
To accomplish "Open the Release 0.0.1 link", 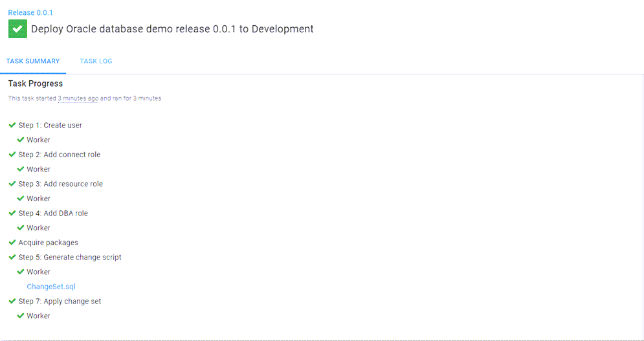I will point(30,13).
